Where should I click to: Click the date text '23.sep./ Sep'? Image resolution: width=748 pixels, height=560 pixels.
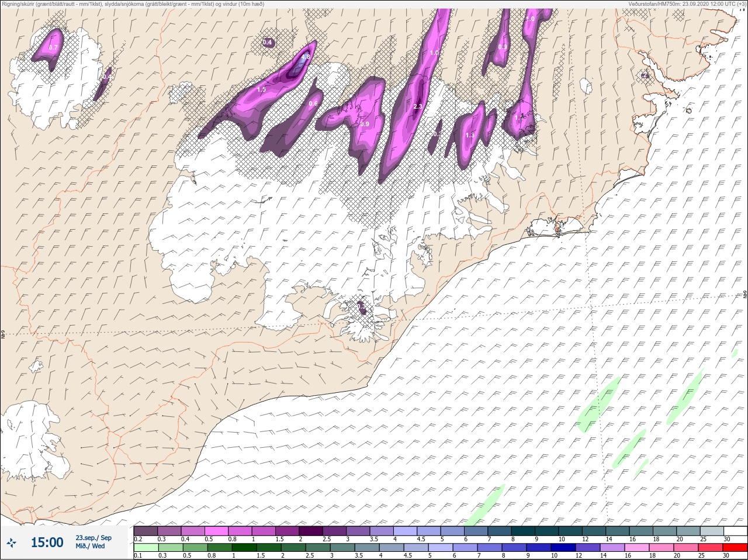pyautogui.click(x=93, y=538)
